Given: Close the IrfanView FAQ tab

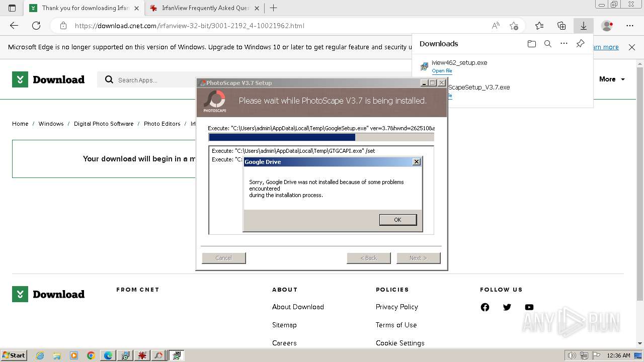Looking at the screenshot, I should pos(257,8).
